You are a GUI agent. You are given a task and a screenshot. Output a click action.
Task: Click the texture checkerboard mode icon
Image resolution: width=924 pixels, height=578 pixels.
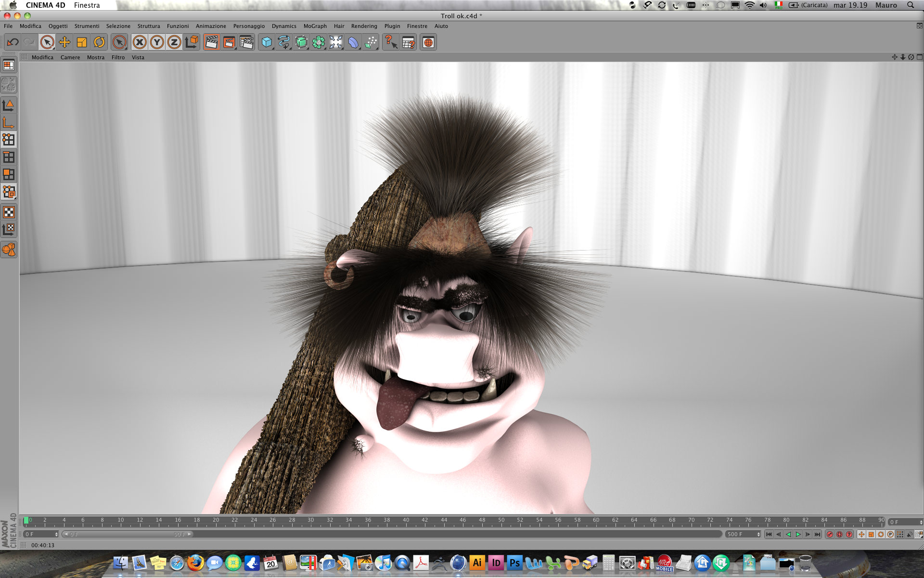9,212
